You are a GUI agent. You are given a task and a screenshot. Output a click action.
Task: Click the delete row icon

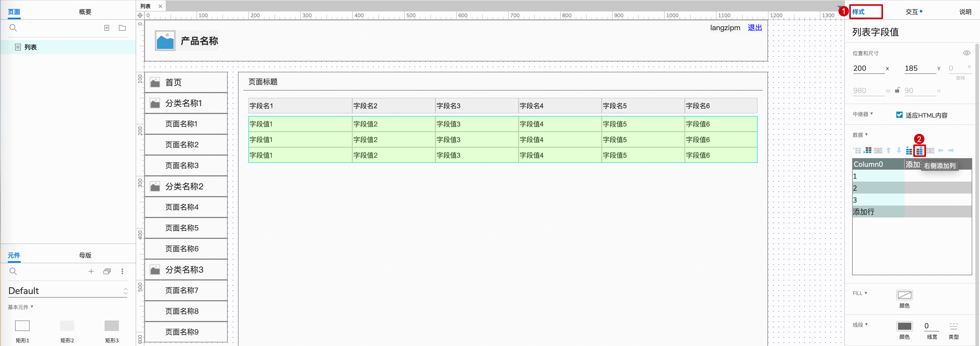point(878,151)
